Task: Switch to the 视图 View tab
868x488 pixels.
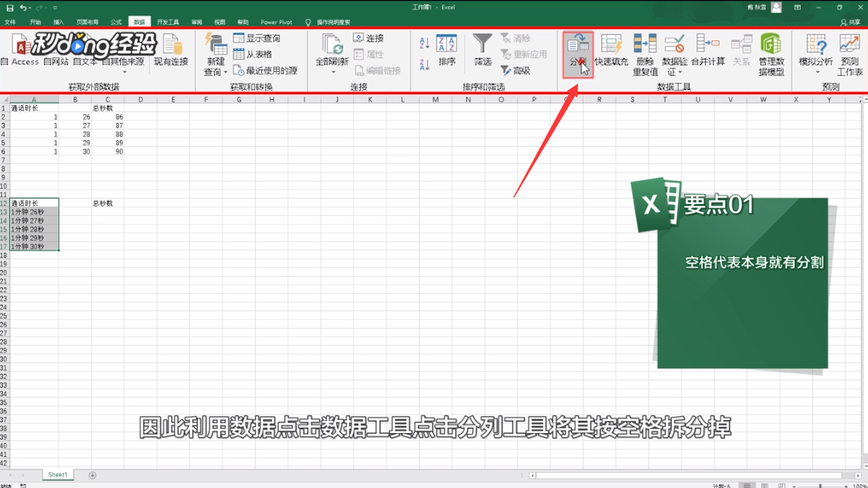Action: [220, 22]
